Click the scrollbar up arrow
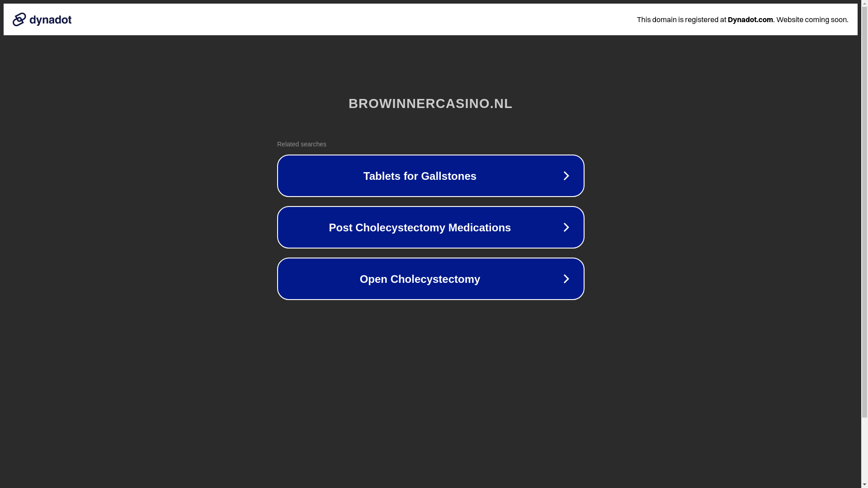 tap(864, 4)
